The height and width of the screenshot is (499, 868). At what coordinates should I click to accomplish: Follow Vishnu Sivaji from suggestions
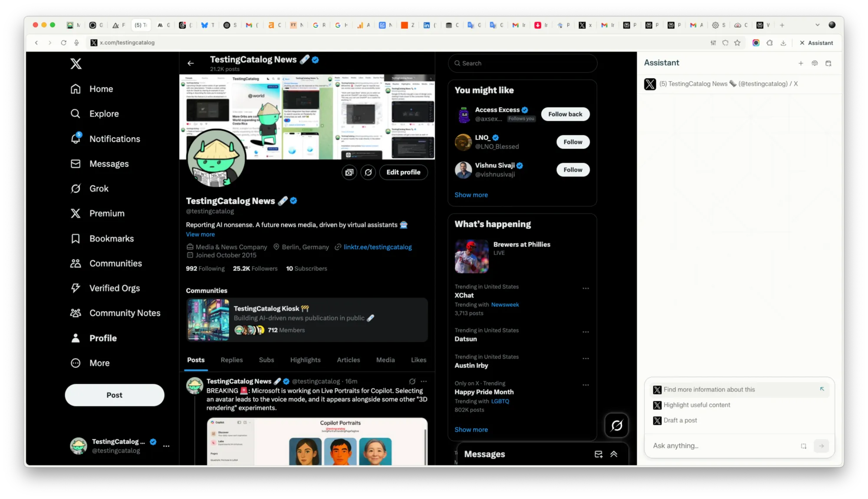[572, 169]
